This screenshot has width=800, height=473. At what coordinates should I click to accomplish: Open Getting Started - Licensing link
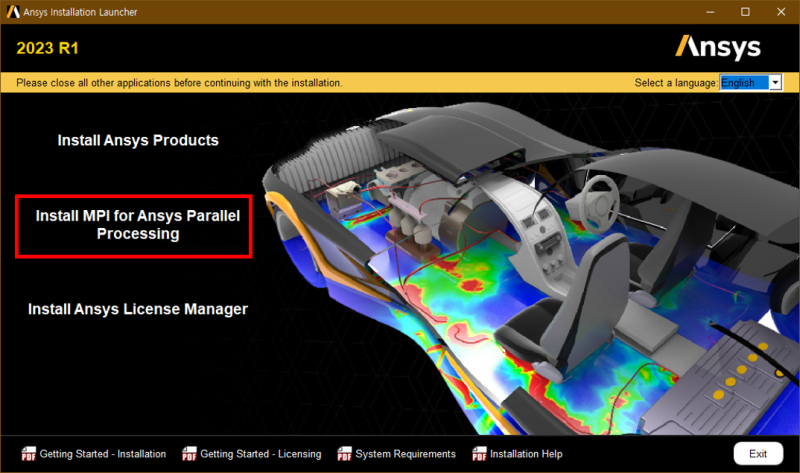(261, 454)
